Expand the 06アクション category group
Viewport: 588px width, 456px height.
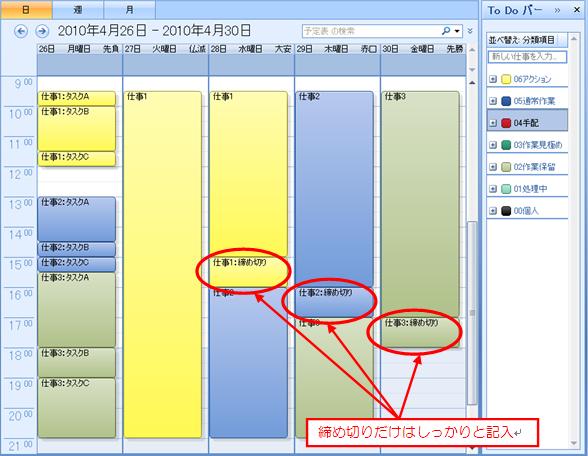click(x=493, y=79)
